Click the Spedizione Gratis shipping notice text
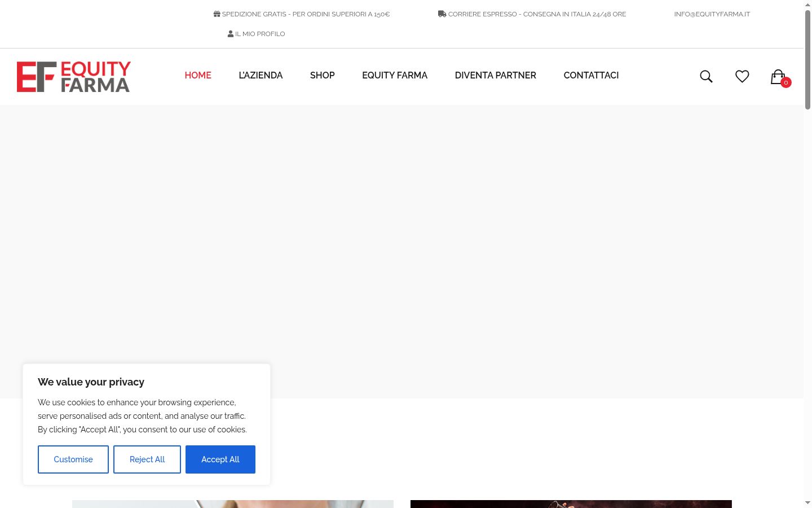 point(306,14)
